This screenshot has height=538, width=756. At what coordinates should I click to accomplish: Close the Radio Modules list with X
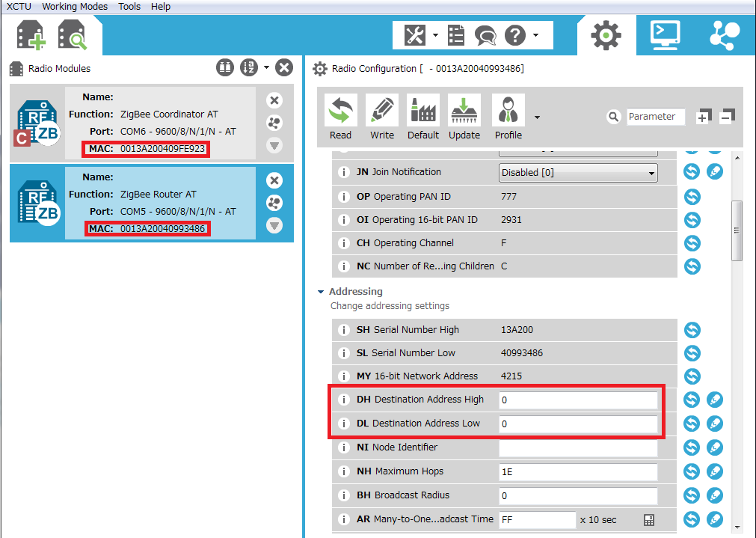point(284,67)
